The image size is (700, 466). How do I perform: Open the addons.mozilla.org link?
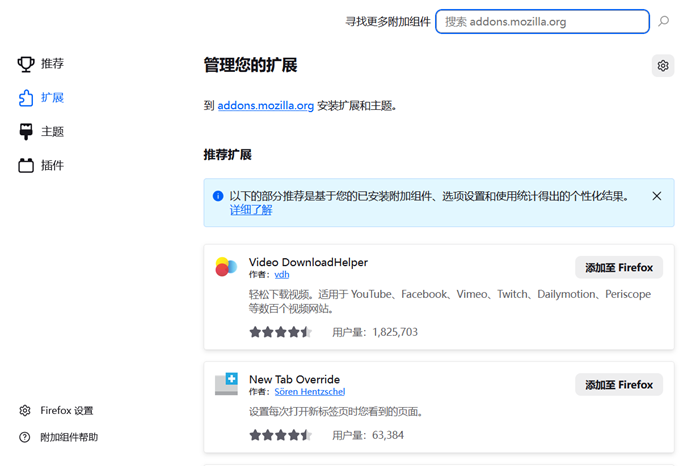[x=266, y=106]
